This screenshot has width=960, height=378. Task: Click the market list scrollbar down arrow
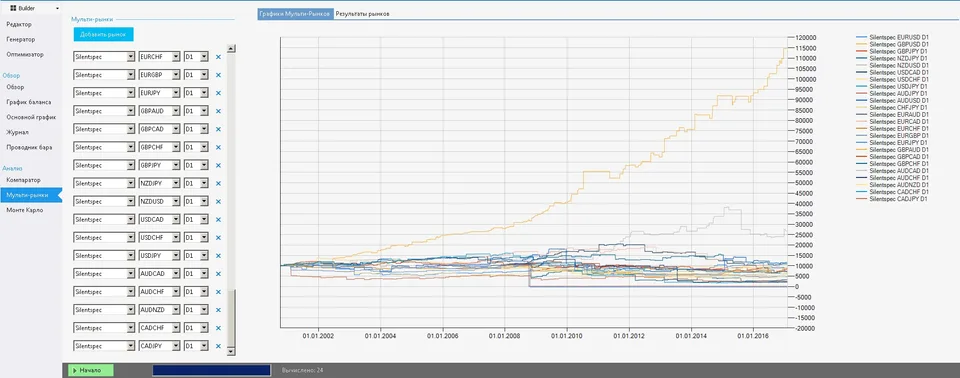tap(231, 351)
